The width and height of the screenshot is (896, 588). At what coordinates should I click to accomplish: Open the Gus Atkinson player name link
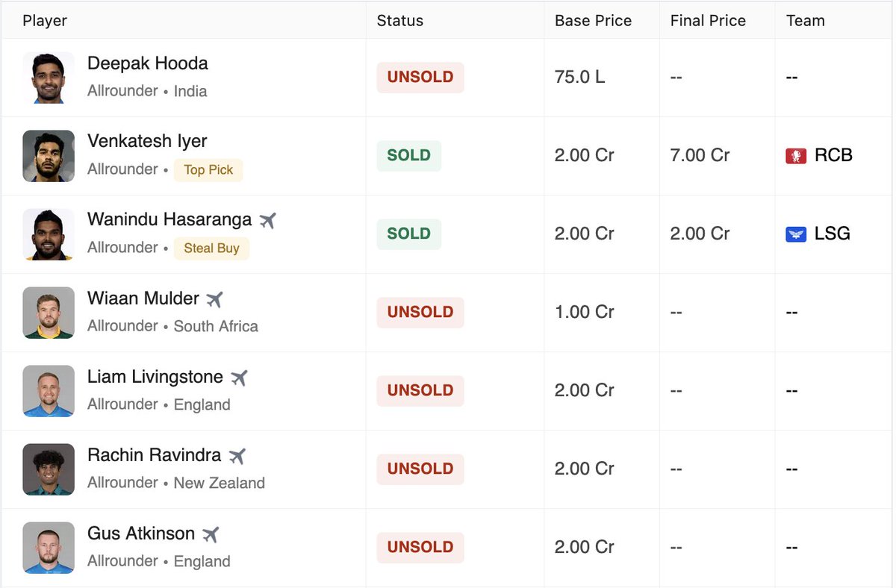(141, 534)
